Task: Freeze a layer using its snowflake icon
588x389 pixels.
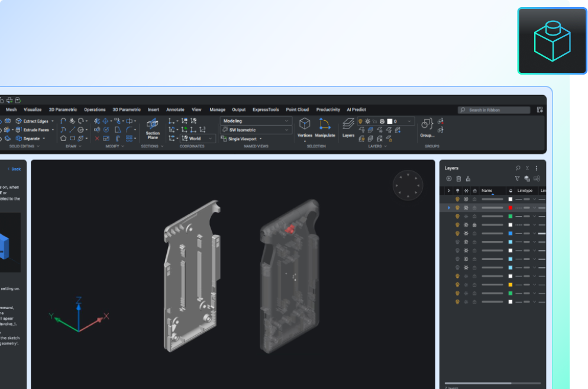Action: point(466,199)
